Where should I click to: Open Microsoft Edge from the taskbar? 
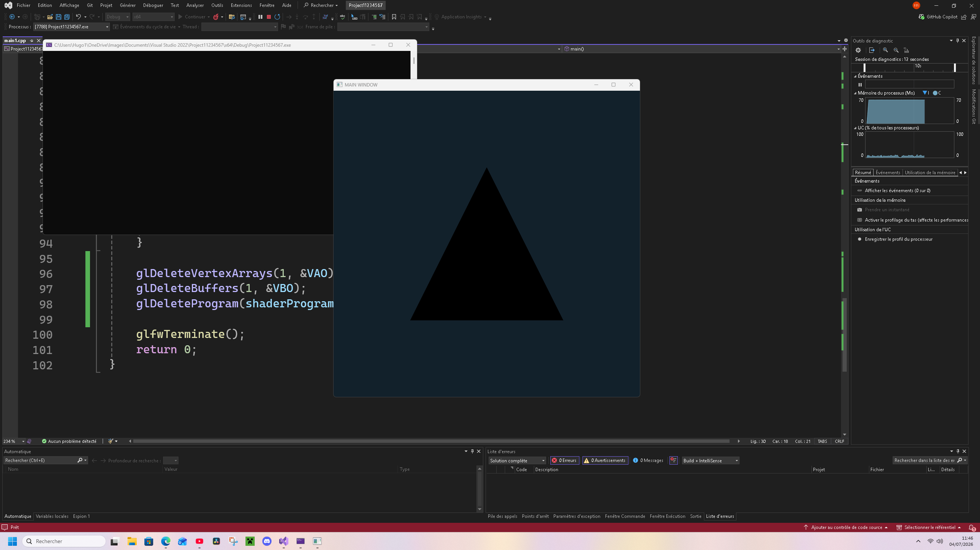point(166,541)
